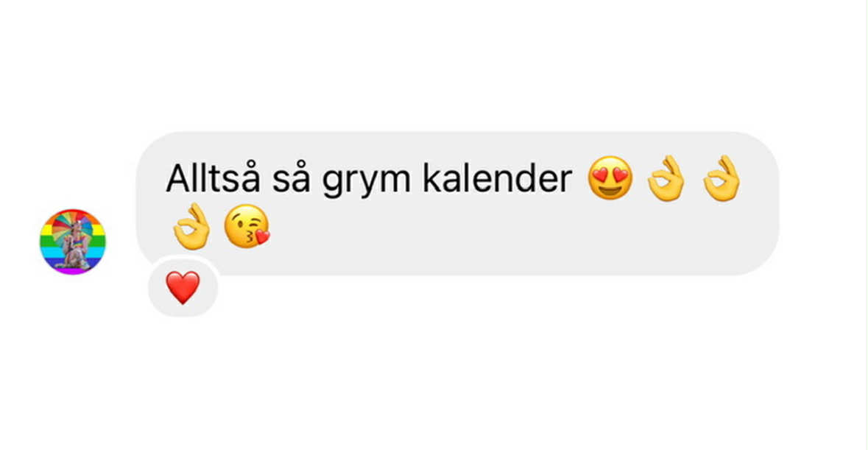The width and height of the screenshot is (868, 450).
Task: Open the sender's rainbow profile avatar
Action: click(x=73, y=242)
